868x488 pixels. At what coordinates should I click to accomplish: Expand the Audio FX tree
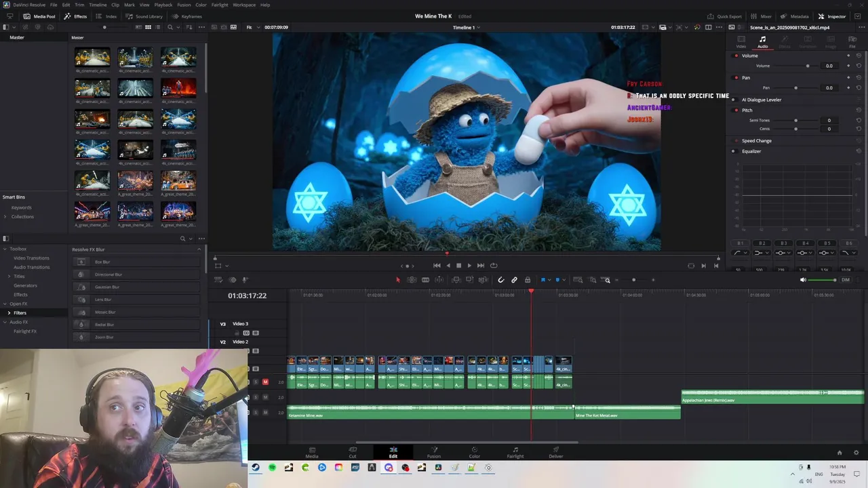(x=5, y=322)
